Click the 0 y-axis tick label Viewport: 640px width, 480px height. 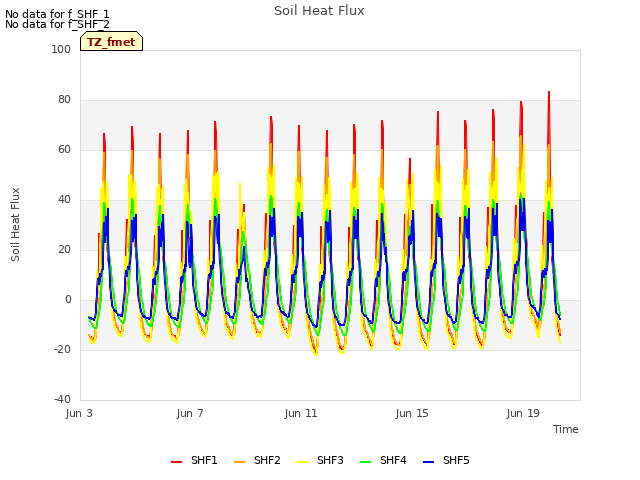pos(68,300)
